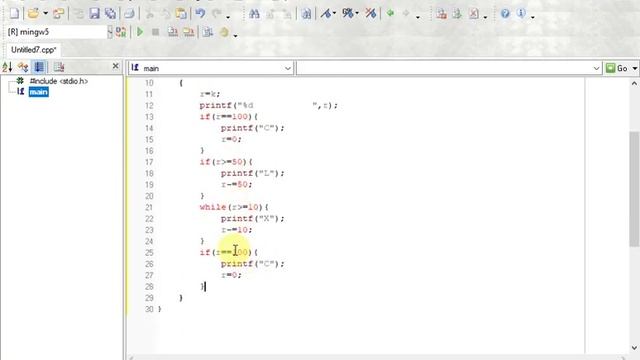Create a new file with the toolbar icon
Image resolution: width=640 pixels, height=360 pixels.
[14, 13]
